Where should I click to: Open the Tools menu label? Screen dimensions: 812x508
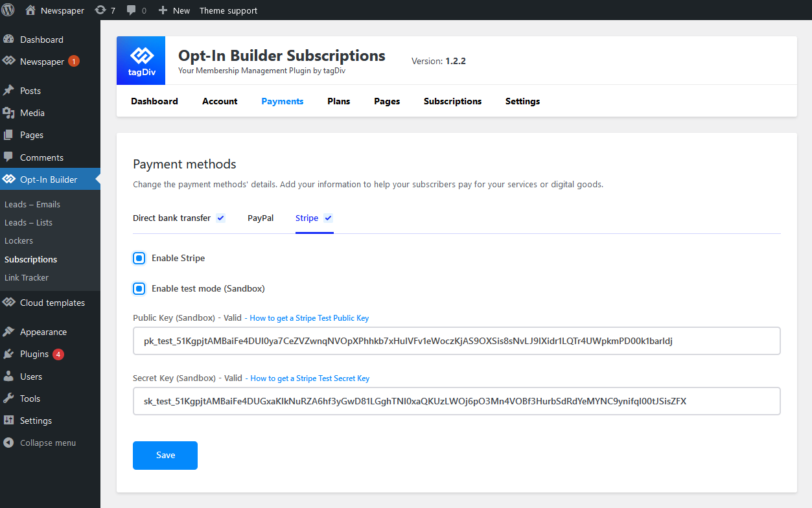click(30, 398)
